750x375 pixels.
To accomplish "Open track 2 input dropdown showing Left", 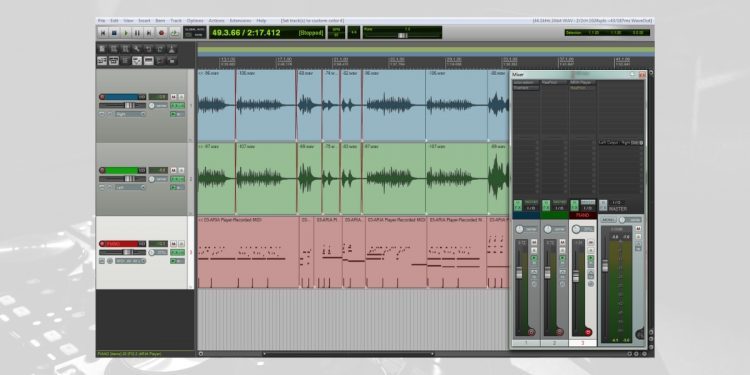I will [130, 188].
